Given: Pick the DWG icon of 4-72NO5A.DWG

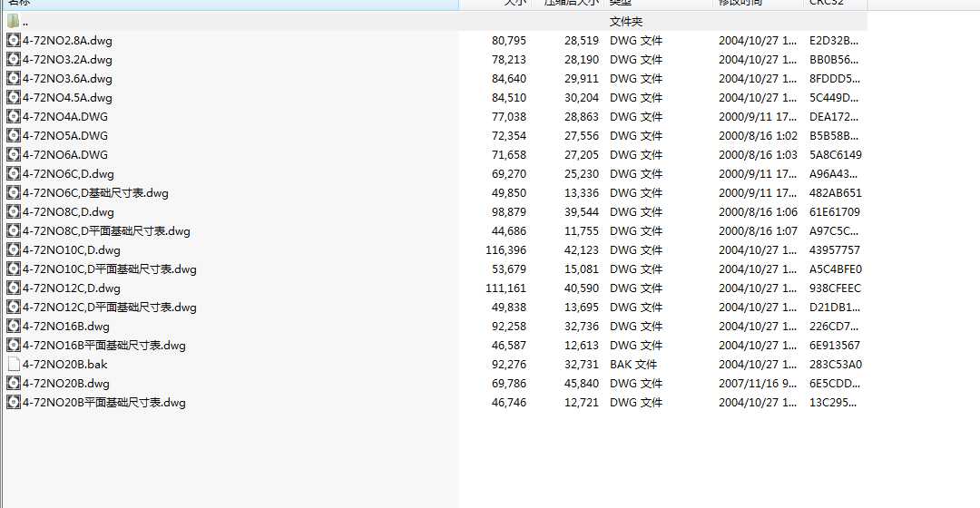Looking at the screenshot, I should pyautogui.click(x=13, y=135).
